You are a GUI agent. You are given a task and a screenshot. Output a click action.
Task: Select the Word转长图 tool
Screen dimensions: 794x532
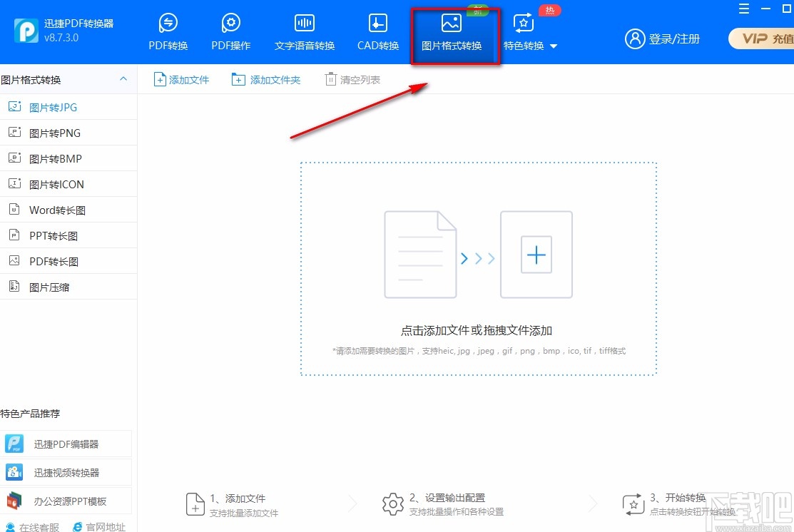click(x=57, y=209)
